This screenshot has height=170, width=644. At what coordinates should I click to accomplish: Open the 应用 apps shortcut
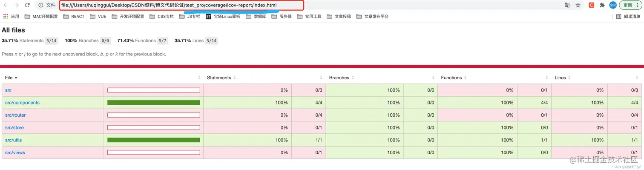(x=11, y=17)
